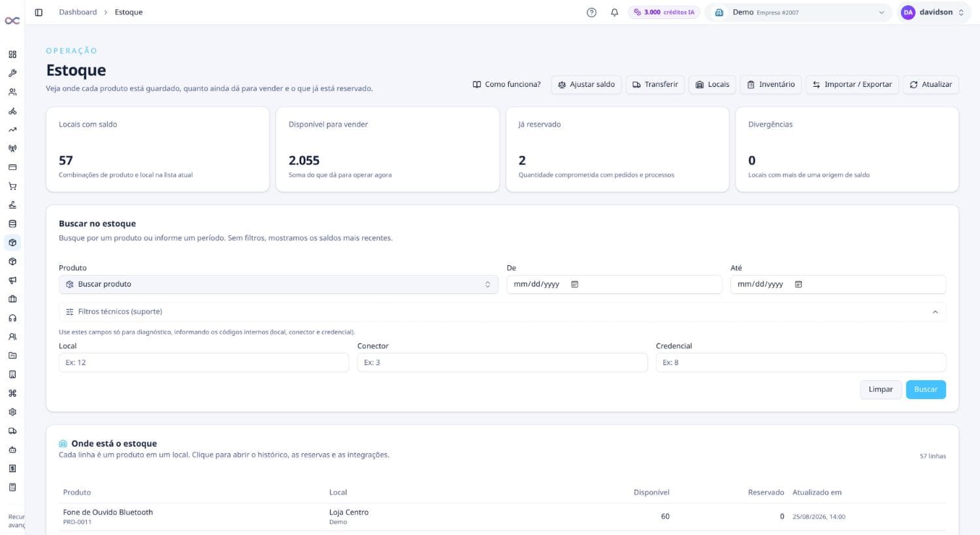Open the dashboard grid icon in sidebar
Screen dimensions: 980x535
pyautogui.click(x=12, y=54)
